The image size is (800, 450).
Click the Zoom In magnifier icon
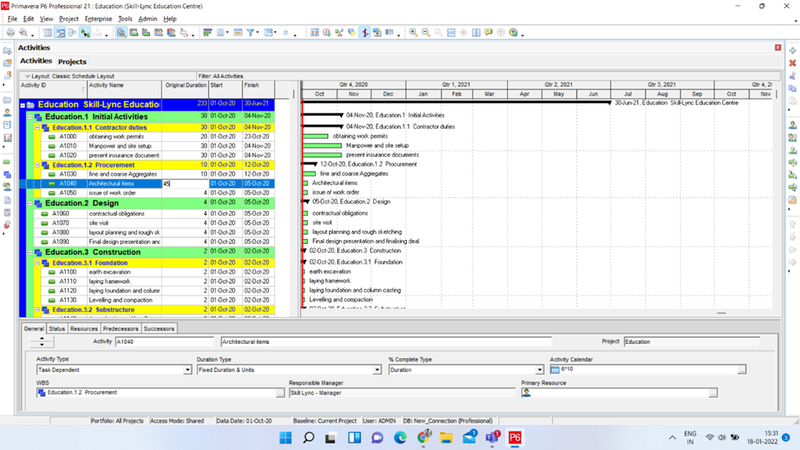click(413, 33)
